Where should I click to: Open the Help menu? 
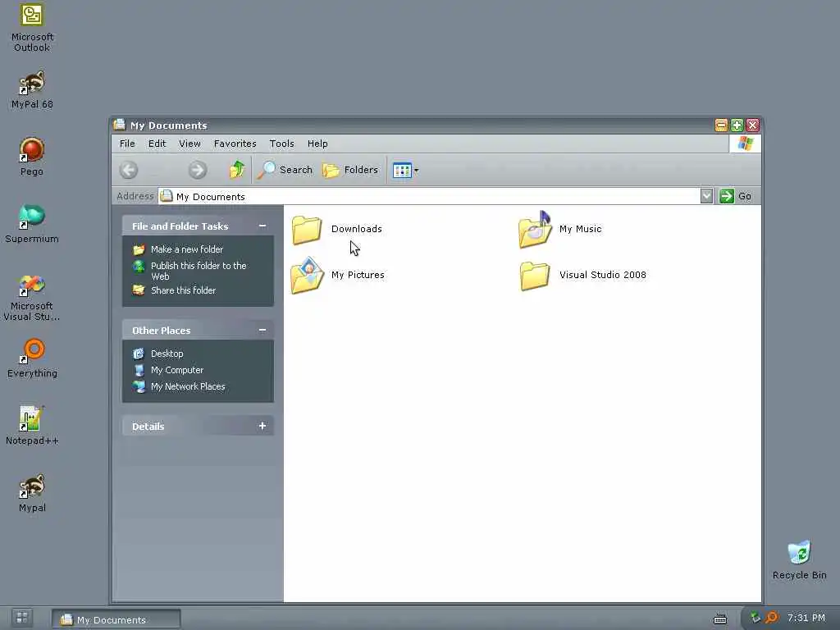(317, 144)
